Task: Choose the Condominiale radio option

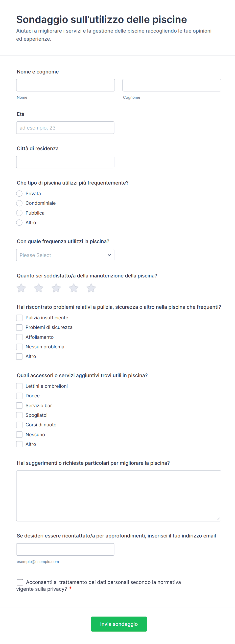Action: [x=19, y=203]
